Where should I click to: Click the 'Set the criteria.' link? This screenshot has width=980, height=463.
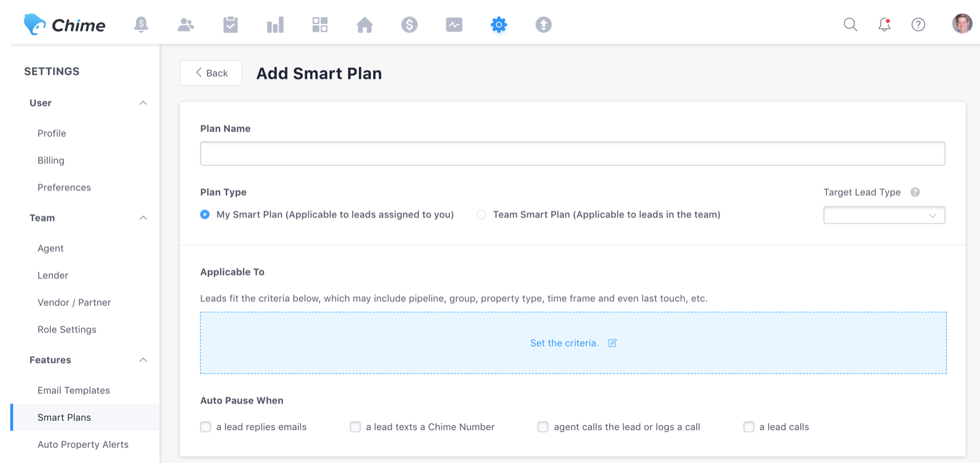(x=565, y=343)
